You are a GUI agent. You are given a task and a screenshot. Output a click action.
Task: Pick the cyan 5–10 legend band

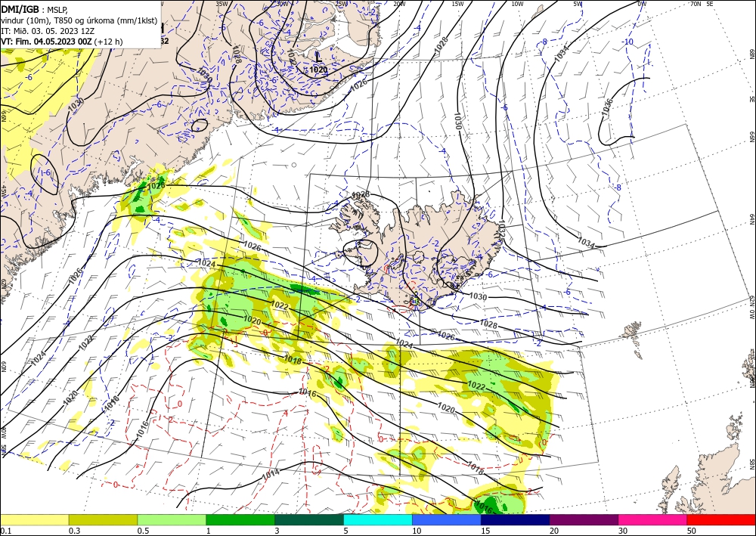tap(378, 519)
